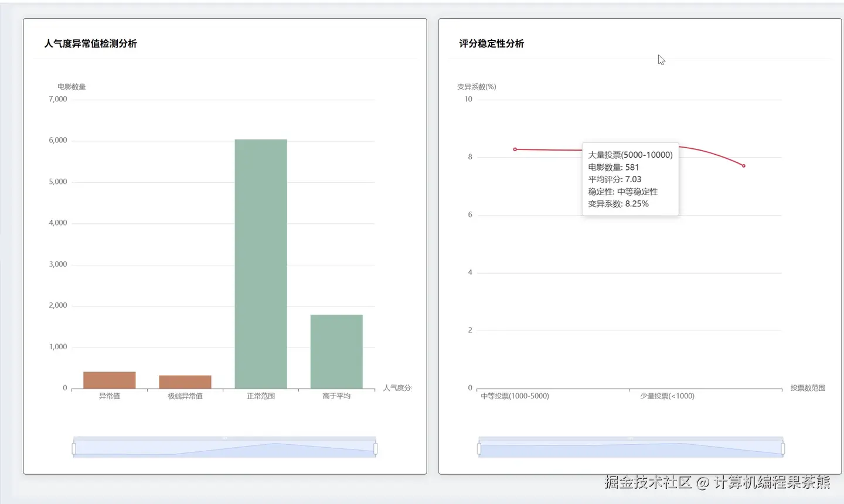The width and height of the screenshot is (844, 504).
Task: Click the 1,000 y-axis tick label
Action: [58, 347]
